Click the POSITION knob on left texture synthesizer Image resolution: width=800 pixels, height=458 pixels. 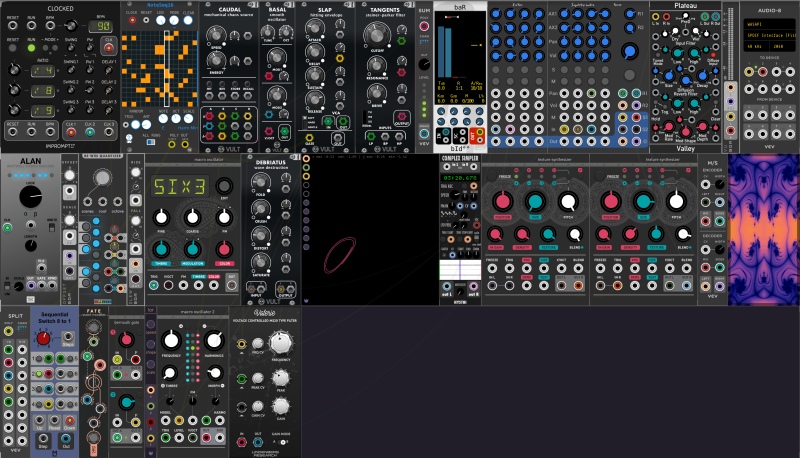coord(503,202)
